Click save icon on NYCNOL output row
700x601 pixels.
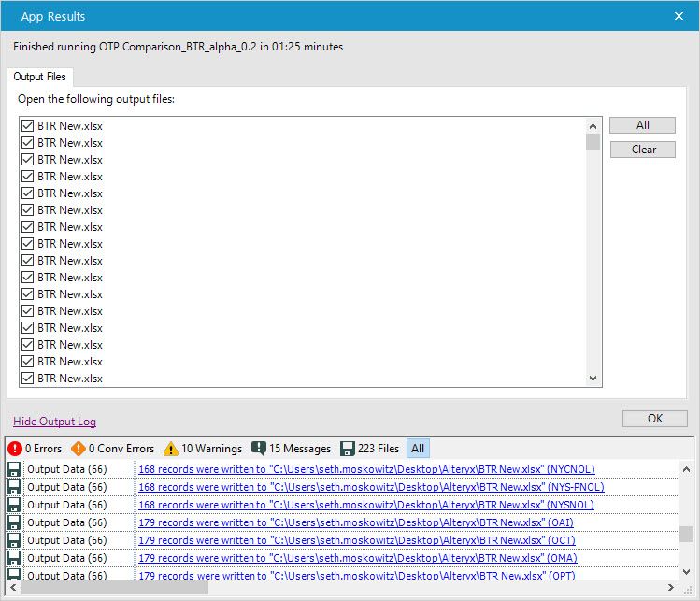click(x=14, y=469)
